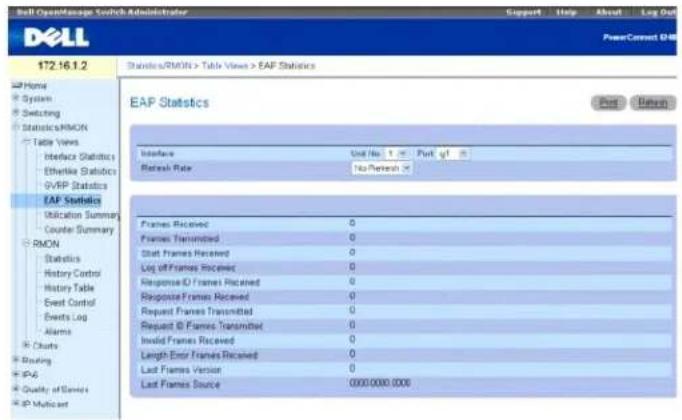Click the Log off Frames Received label
682x420 pixels.
tap(188, 268)
